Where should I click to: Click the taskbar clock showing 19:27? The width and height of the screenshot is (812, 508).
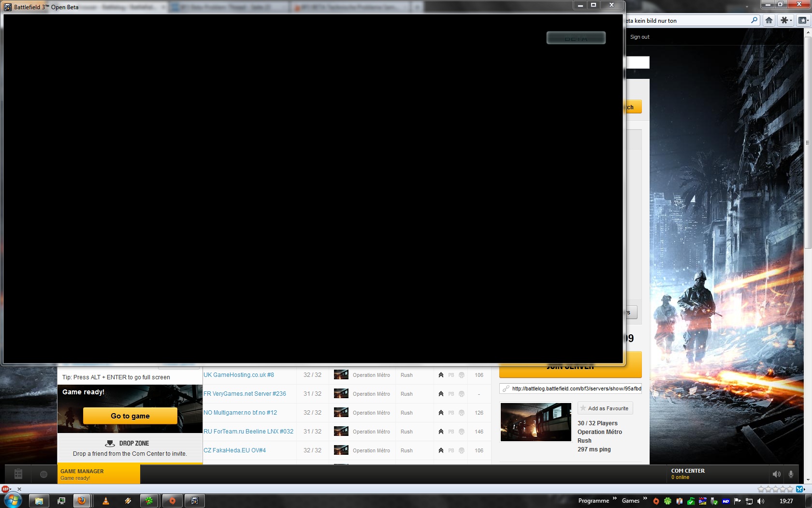pyautogui.click(x=786, y=501)
